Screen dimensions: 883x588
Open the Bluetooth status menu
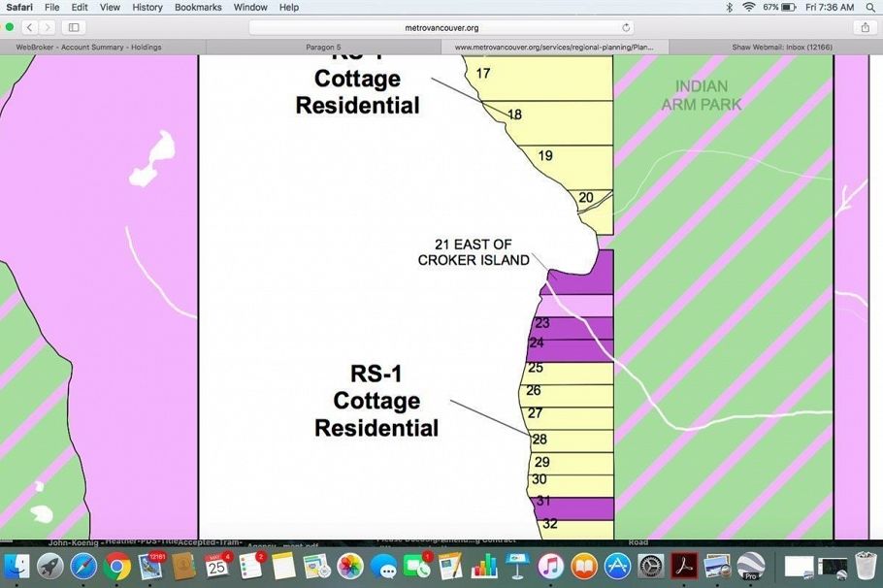point(730,7)
